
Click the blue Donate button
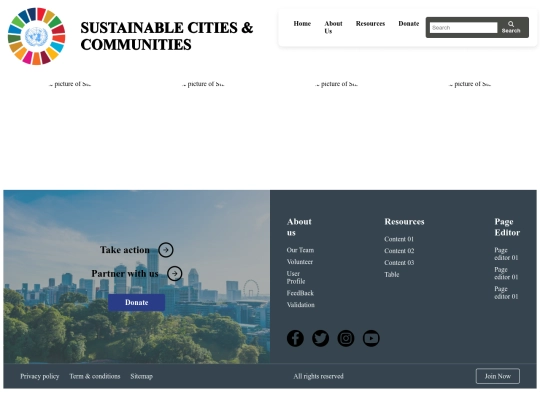[136, 302]
